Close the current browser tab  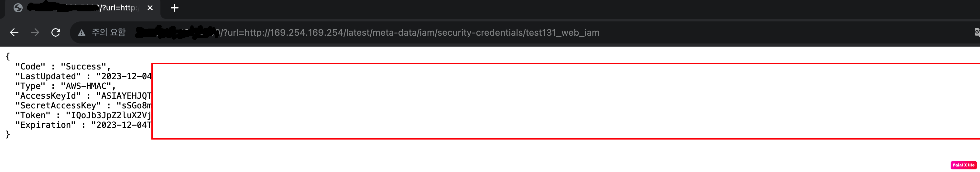pos(150,8)
